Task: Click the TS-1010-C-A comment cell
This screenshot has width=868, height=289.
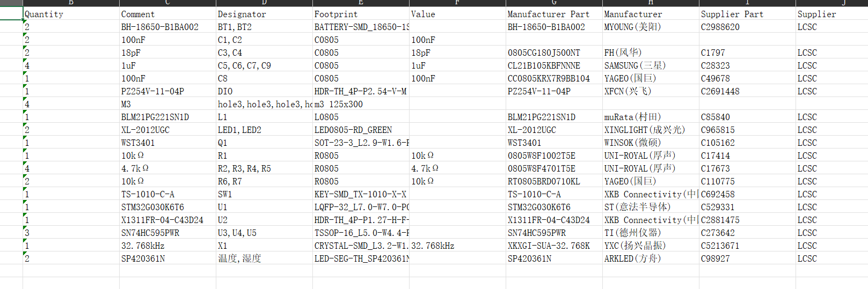Action: (167, 194)
